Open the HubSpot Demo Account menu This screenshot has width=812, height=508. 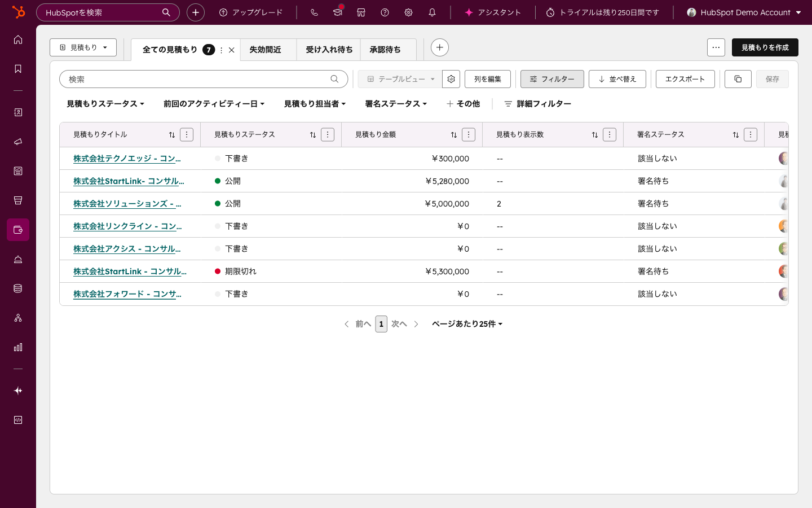(x=743, y=12)
